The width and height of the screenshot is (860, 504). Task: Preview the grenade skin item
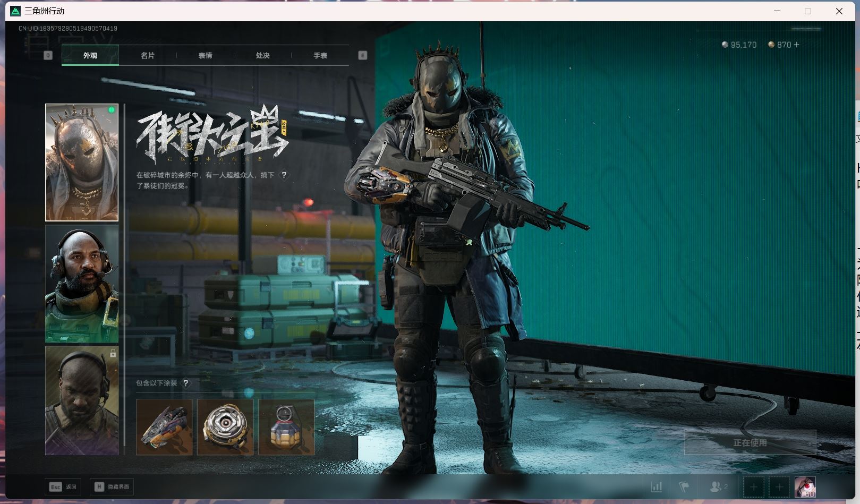(286, 427)
